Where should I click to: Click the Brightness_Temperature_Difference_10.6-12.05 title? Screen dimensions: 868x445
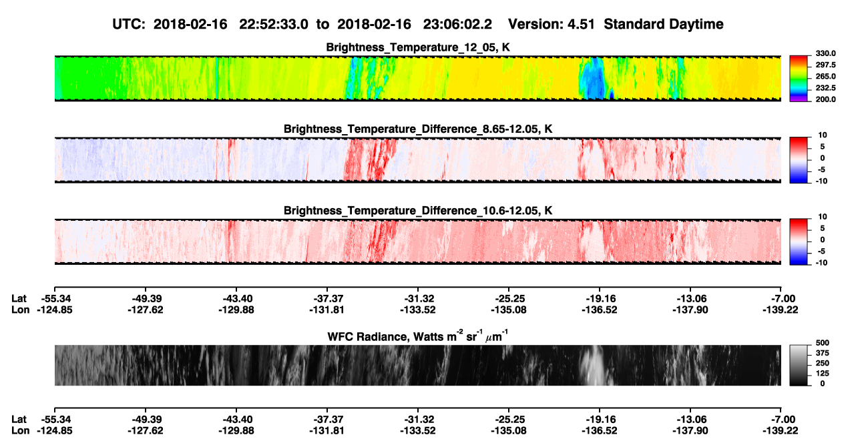(x=418, y=211)
